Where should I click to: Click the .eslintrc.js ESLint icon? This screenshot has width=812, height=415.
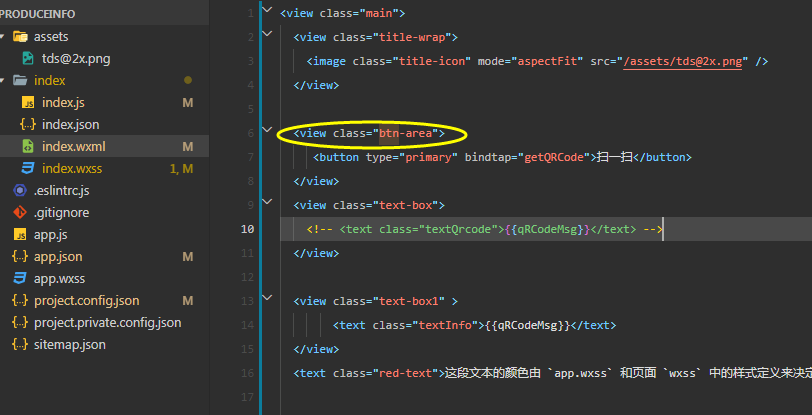click(x=20, y=191)
